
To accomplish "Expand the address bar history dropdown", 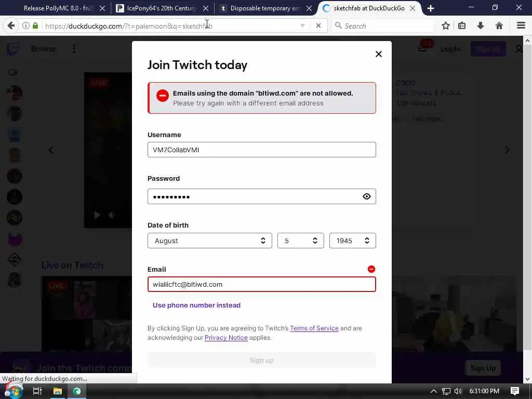I will (303, 26).
